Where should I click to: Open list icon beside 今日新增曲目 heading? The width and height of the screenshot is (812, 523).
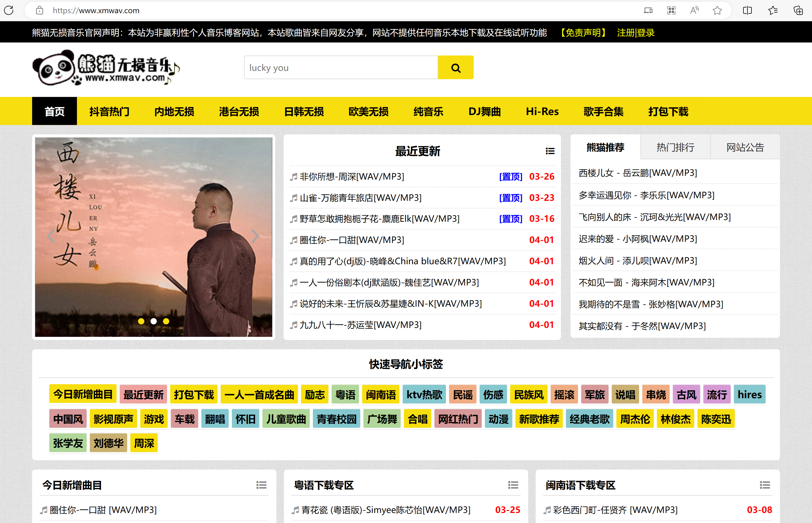261,485
